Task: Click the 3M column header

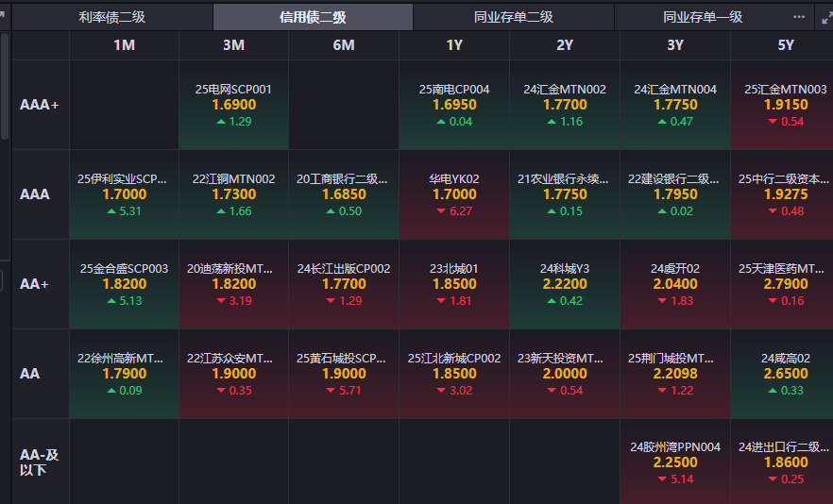Action: [x=234, y=45]
